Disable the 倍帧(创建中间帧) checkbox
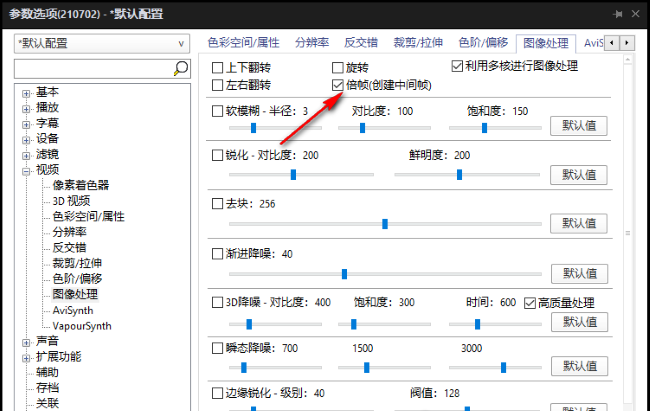This screenshot has height=411, width=650. click(338, 86)
